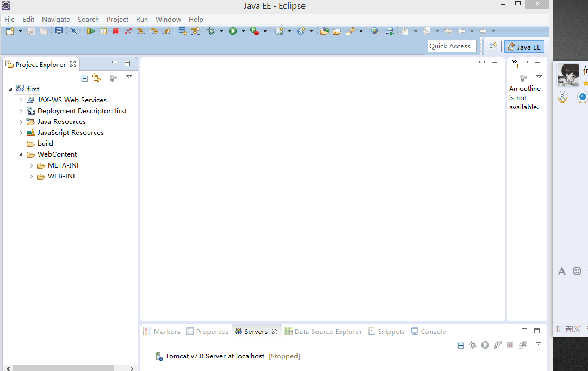The image size is (588, 371).
Task: Select the build folder
Action: pyautogui.click(x=40, y=144)
